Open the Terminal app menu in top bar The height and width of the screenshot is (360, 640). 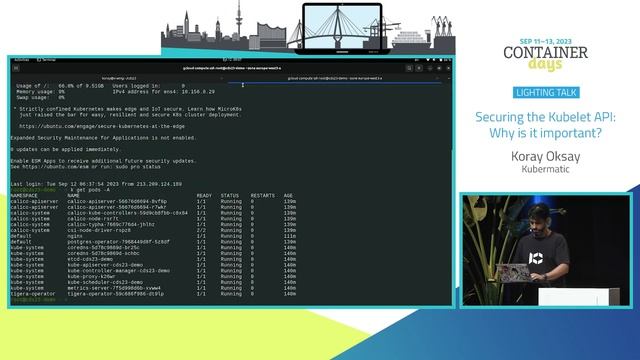coord(46,60)
